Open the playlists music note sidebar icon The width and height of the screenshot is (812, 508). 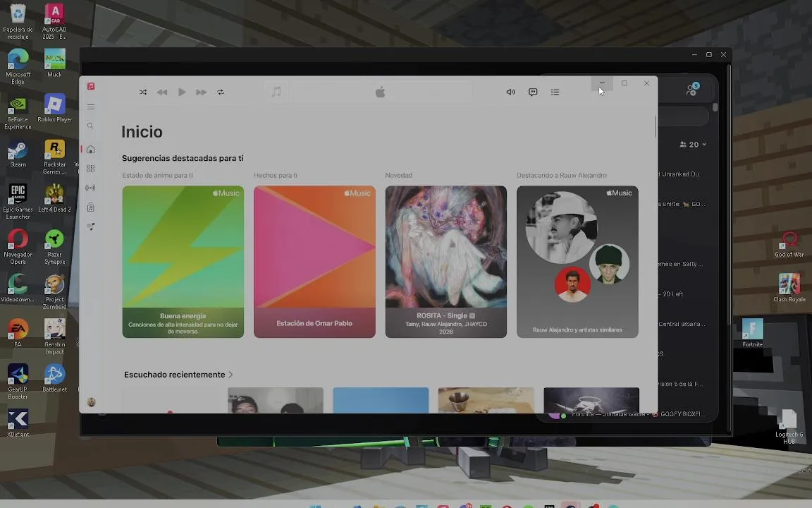point(91,226)
